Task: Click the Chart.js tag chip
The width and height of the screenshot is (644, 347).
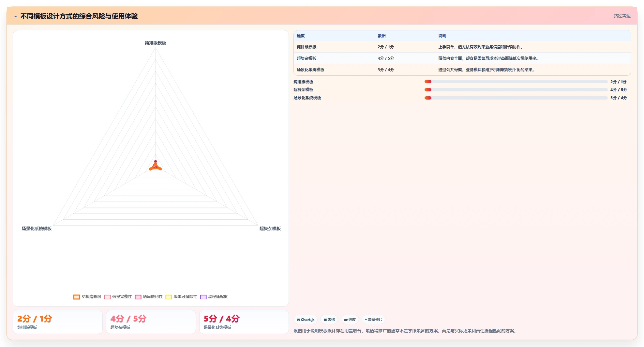Action: tap(306, 320)
